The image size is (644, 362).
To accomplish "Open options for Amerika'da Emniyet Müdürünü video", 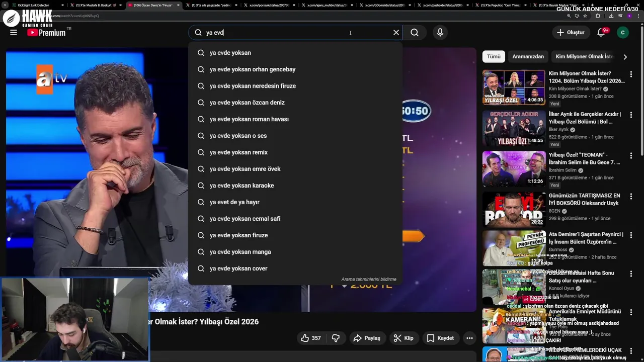I will tap(631, 312).
